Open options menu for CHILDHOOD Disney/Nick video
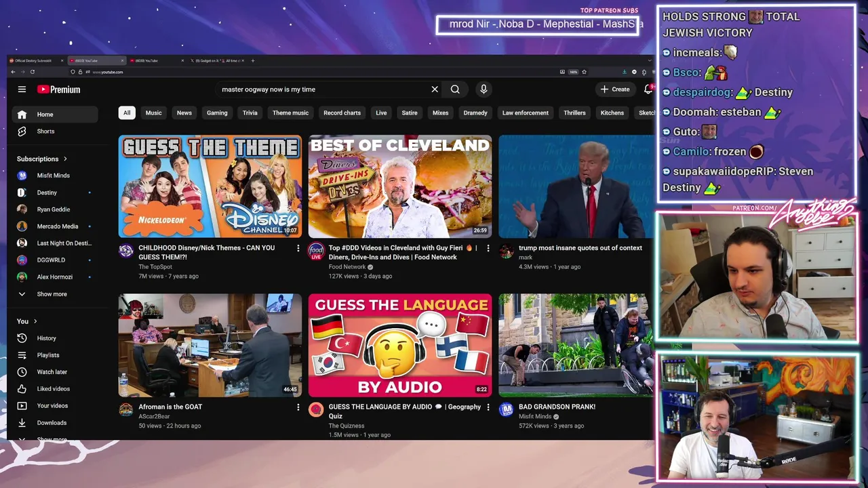The image size is (868, 488). click(x=298, y=249)
